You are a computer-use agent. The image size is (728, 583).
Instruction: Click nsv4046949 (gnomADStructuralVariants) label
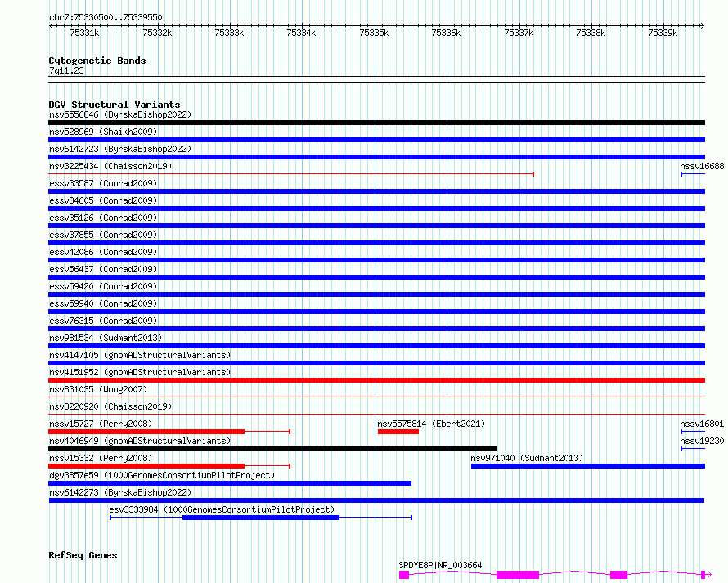click(x=140, y=441)
